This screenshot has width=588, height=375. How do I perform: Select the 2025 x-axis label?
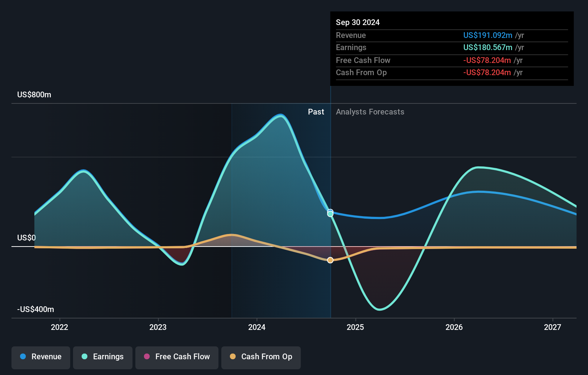point(355,327)
